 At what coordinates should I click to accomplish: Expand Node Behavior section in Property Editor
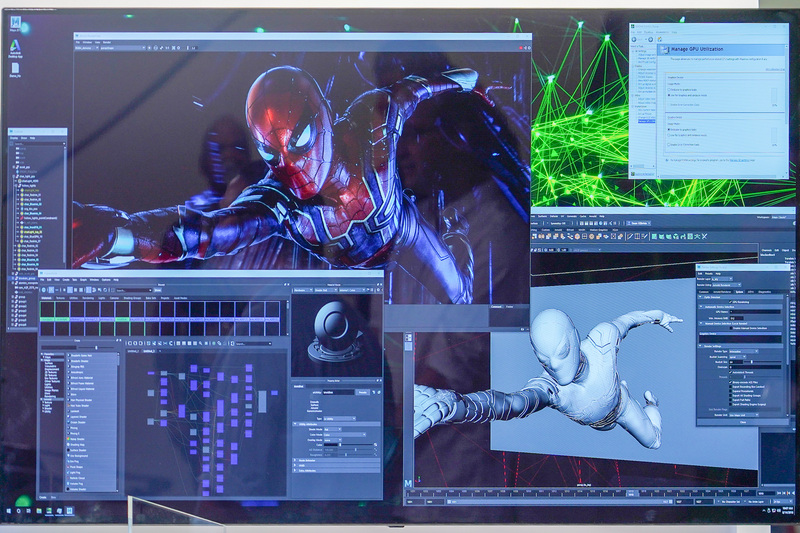click(x=336, y=460)
